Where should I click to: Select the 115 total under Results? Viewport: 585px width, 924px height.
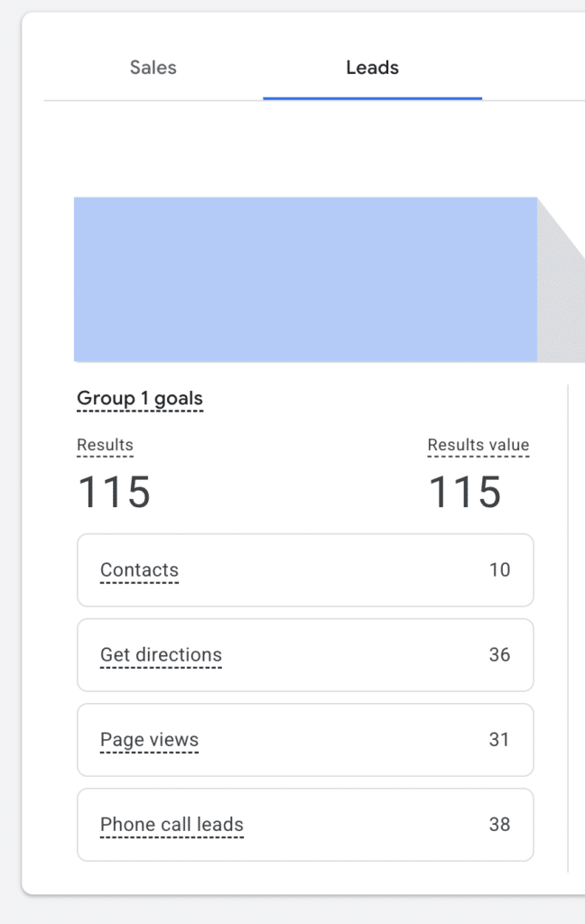114,493
